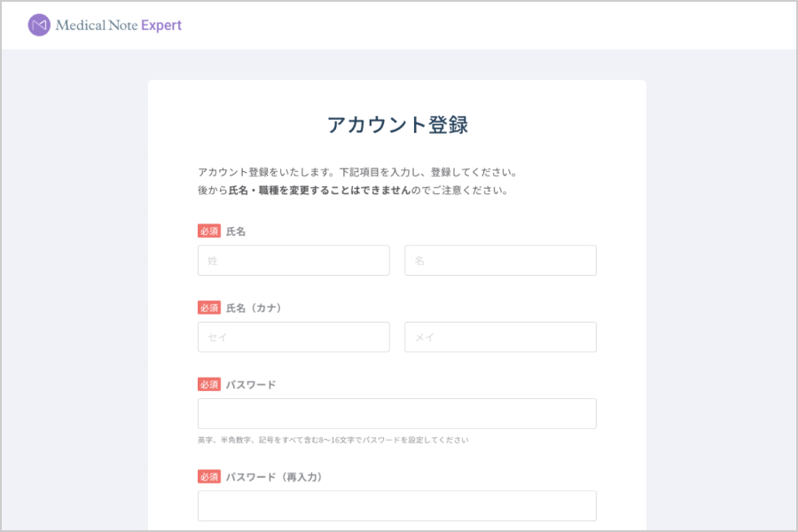The height and width of the screenshot is (532, 798).
Task: Click the アカウント登録をいたします instruction line
Action: 357,172
